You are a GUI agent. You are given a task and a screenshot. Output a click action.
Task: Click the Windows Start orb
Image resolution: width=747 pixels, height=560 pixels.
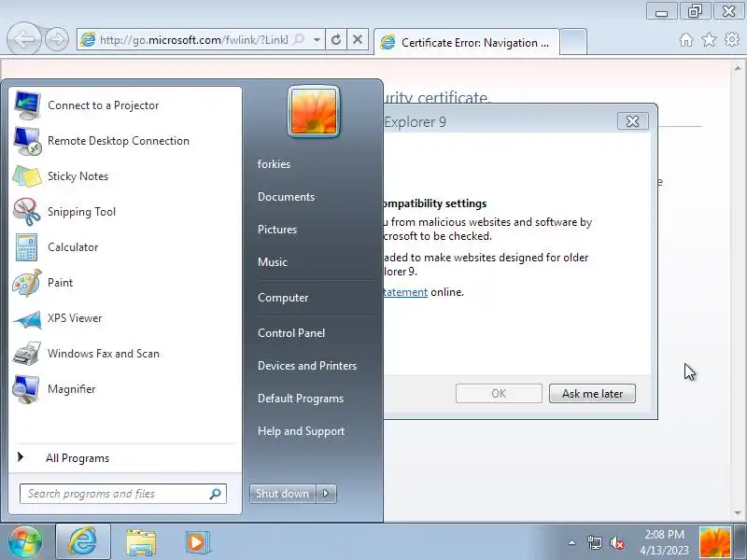tap(25, 541)
